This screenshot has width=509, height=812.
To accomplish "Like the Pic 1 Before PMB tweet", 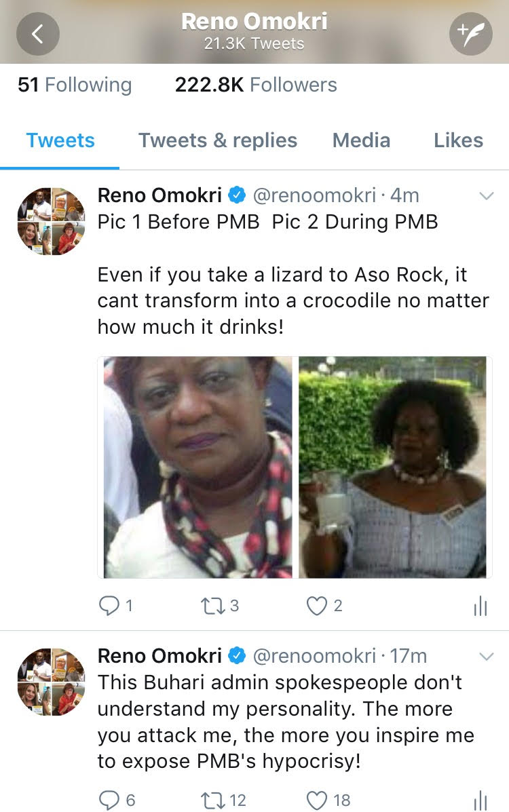I will click(317, 606).
